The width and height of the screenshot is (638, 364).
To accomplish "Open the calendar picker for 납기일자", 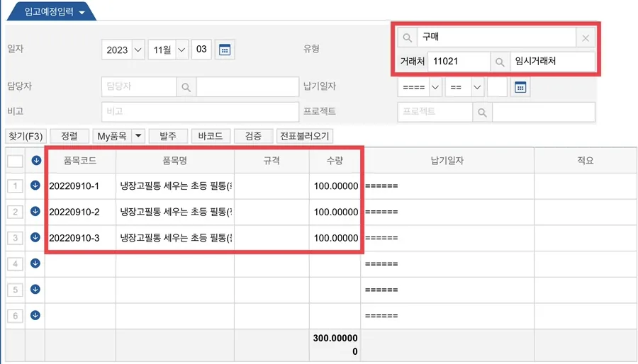I will point(520,87).
